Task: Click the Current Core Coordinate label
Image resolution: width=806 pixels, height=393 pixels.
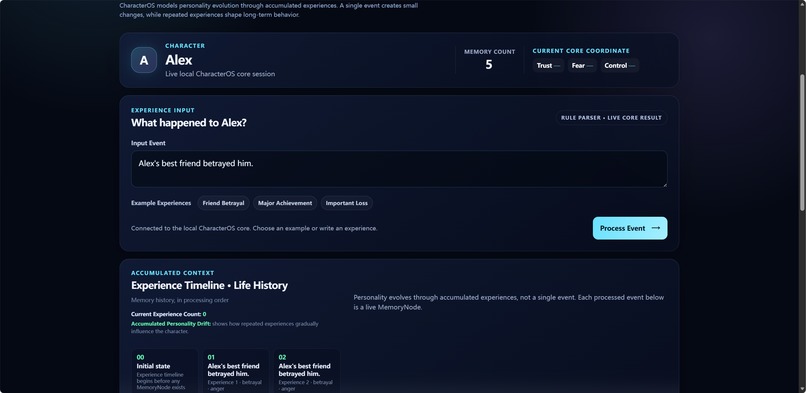Action: 581,51
